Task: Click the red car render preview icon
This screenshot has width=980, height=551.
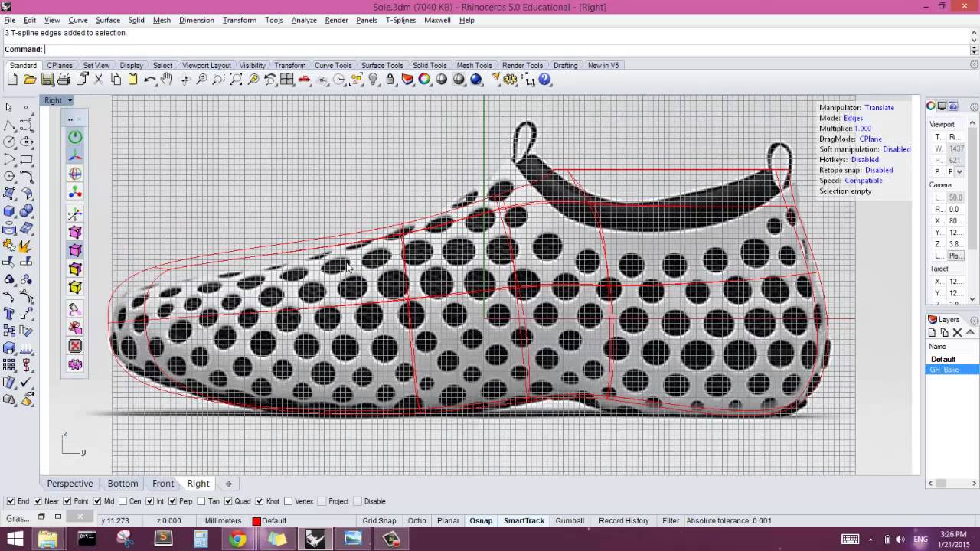Action: [305, 80]
